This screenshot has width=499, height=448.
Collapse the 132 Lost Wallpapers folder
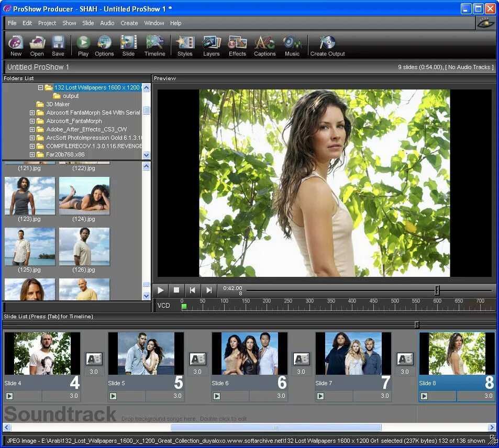40,87
